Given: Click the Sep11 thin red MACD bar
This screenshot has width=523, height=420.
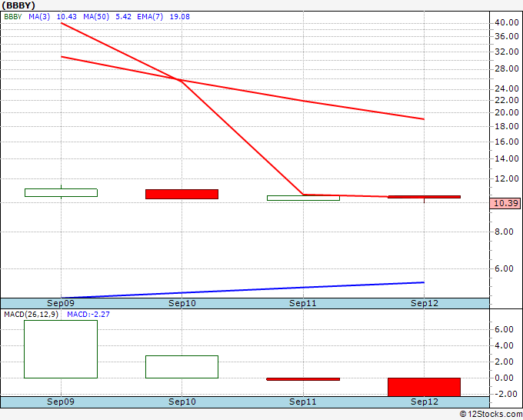Looking at the screenshot, I should point(303,379).
